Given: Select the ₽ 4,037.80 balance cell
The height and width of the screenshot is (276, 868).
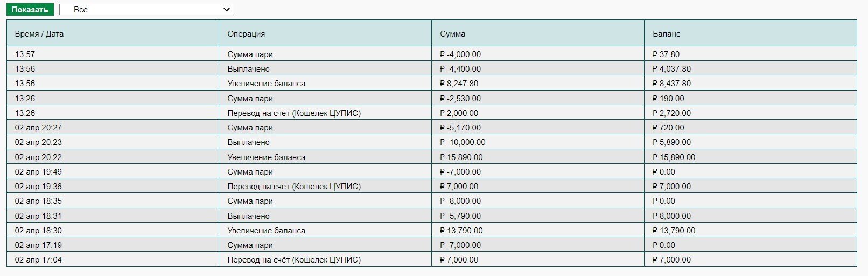Looking at the screenshot, I should click(671, 69).
